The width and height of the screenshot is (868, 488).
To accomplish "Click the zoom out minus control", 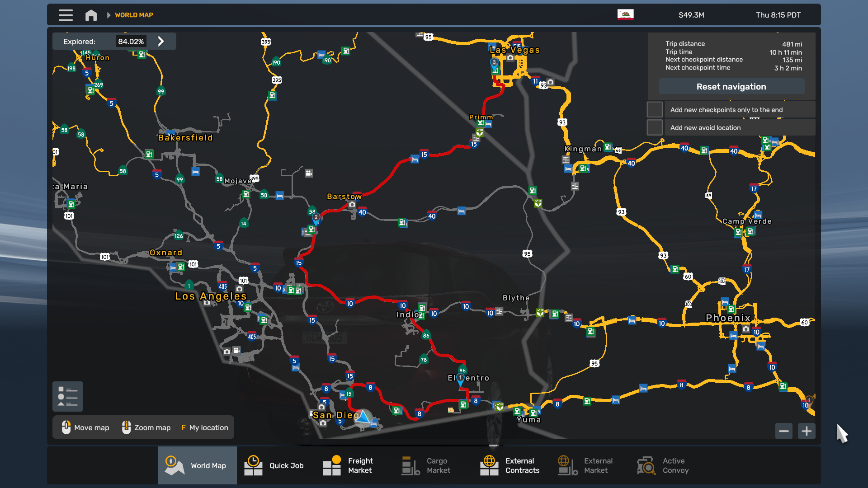I will tap(784, 431).
